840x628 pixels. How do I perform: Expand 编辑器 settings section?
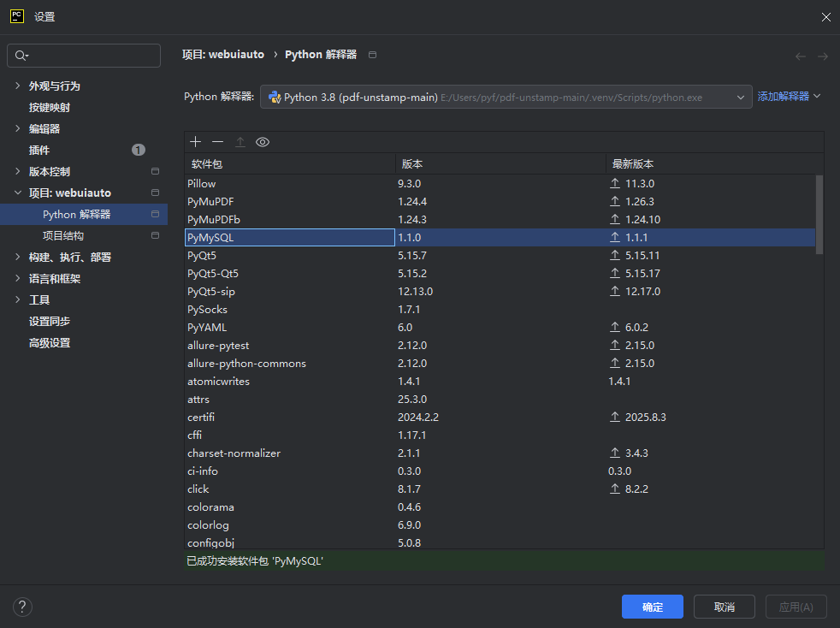click(x=18, y=128)
